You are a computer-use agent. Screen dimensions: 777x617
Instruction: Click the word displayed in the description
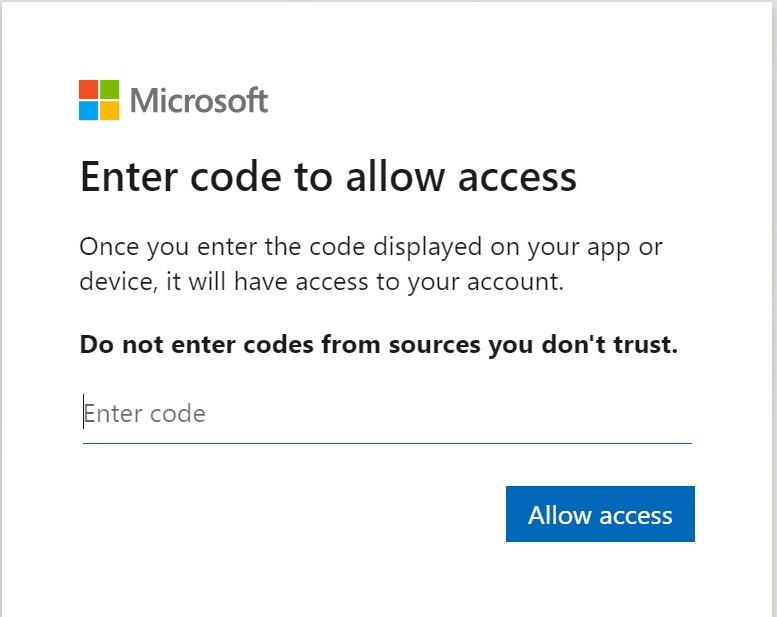click(x=428, y=247)
